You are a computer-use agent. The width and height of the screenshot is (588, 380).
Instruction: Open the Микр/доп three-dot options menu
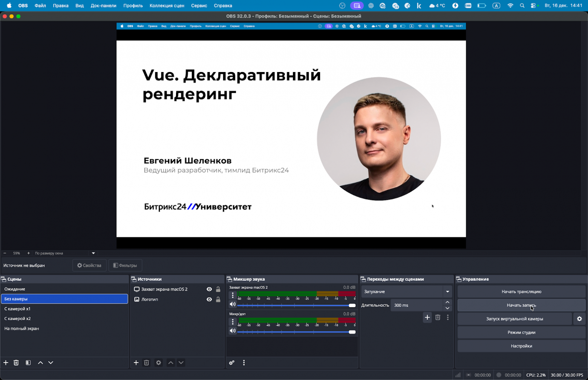[x=233, y=321]
